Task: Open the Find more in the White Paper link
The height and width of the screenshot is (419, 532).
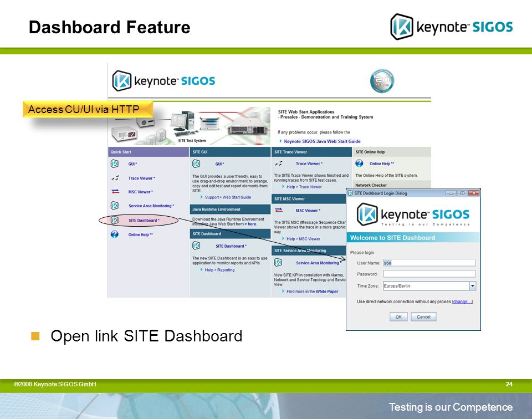Action: [312, 291]
